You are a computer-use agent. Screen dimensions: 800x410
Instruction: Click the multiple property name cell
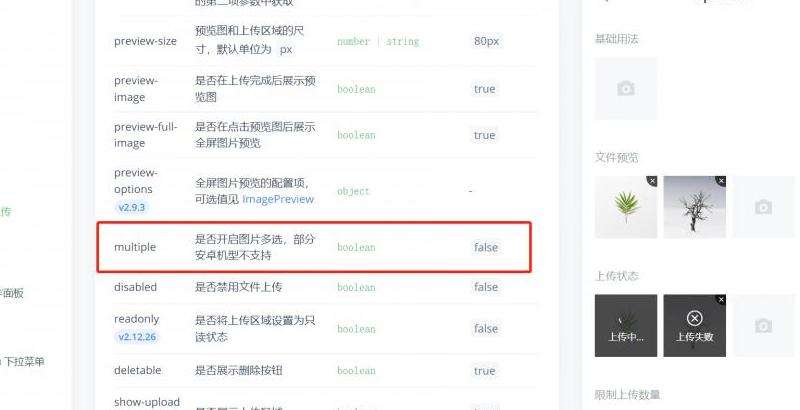pyautogui.click(x=135, y=247)
